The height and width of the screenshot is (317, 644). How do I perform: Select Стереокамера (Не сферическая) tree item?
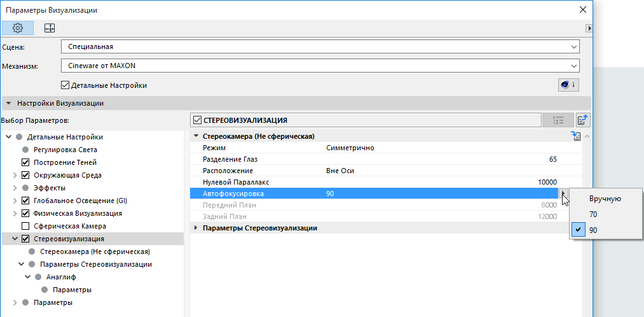pyautogui.click(x=95, y=251)
